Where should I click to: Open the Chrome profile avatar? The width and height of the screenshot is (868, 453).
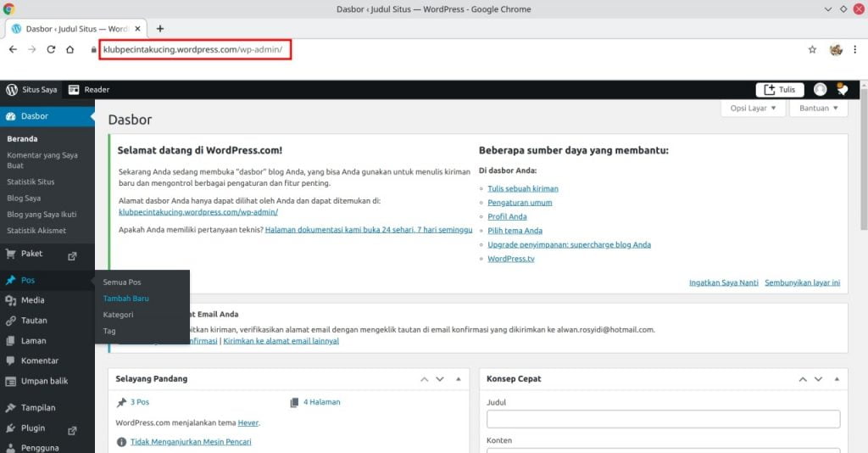(x=836, y=49)
